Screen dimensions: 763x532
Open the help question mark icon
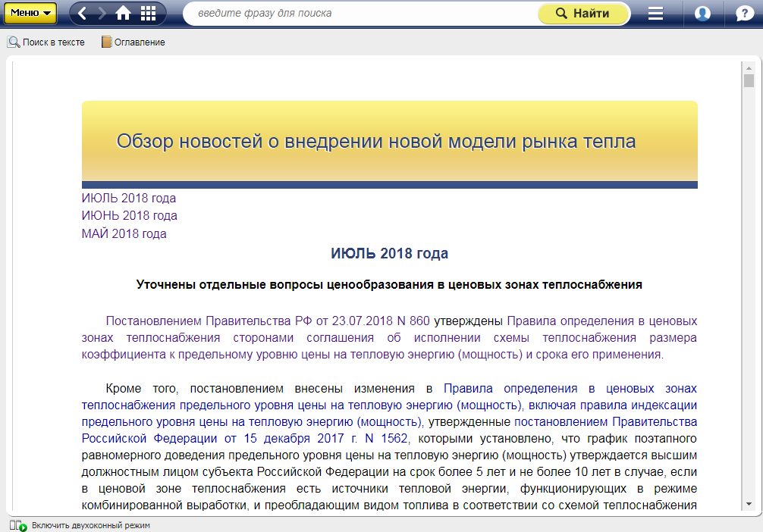[743, 14]
